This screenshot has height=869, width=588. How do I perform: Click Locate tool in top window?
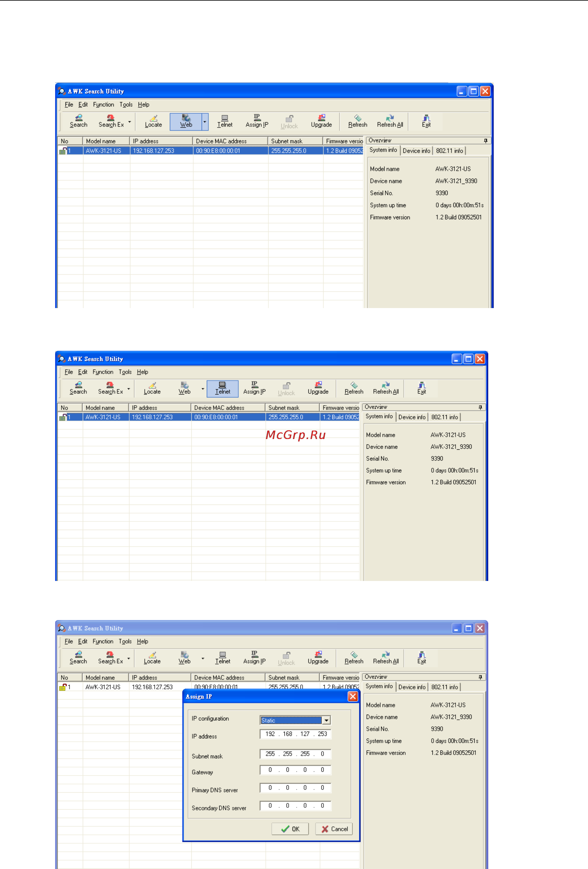[x=153, y=121]
